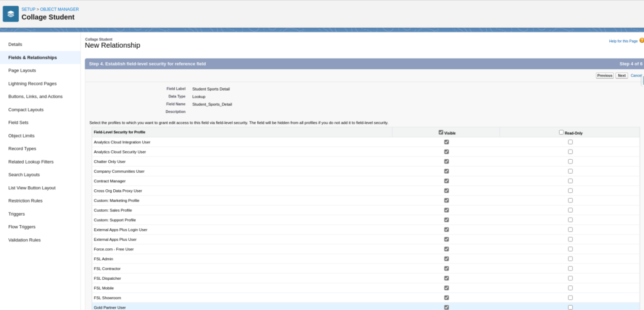Uncheck Visible for Gold Partner User

point(447,307)
